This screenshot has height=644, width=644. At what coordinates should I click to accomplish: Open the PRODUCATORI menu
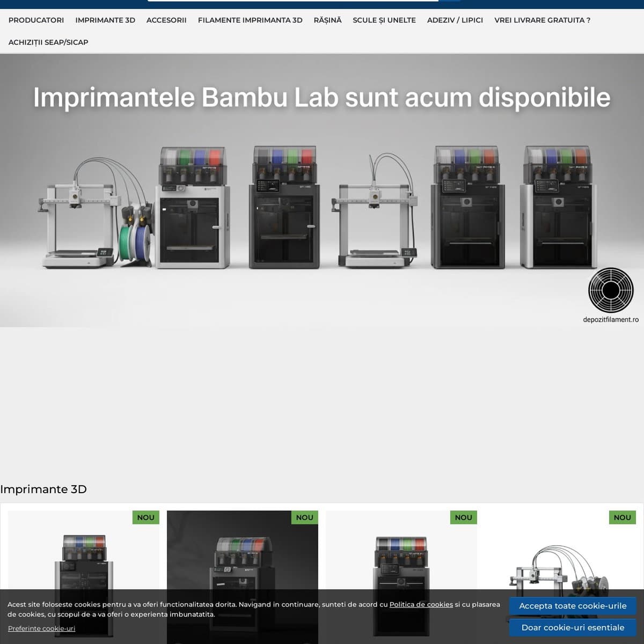point(36,20)
